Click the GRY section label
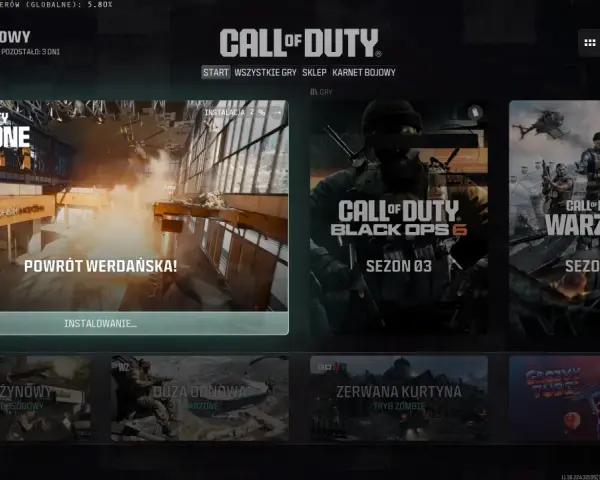Screen dimensions: 600x480 pyautogui.click(x=326, y=92)
